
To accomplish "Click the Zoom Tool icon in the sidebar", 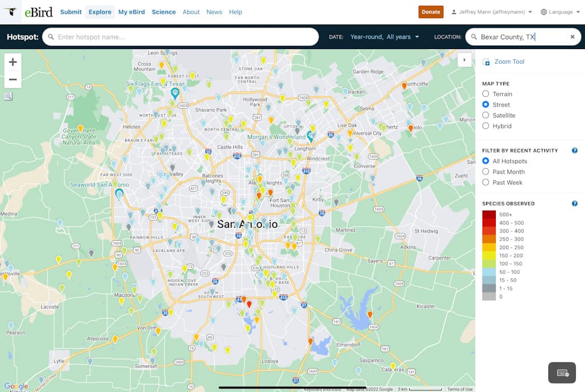I will 486,62.
